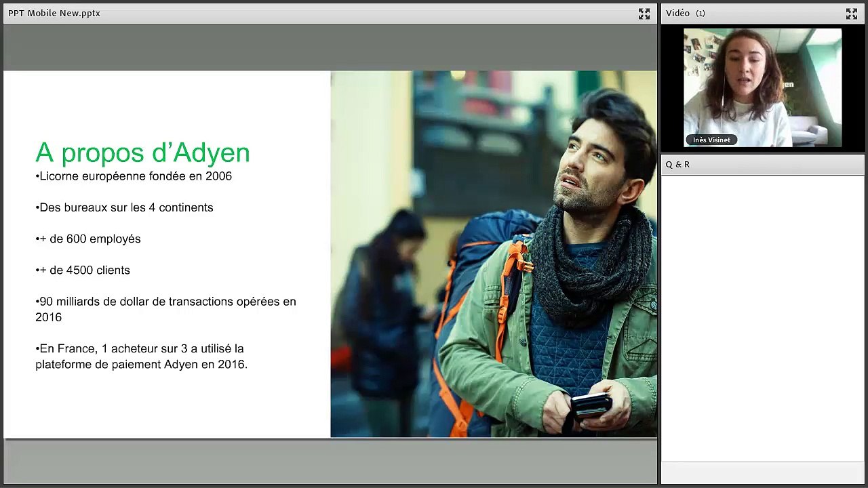Click the + de 4500 clients bullet
This screenshot has width=868, height=488.
tap(83, 270)
